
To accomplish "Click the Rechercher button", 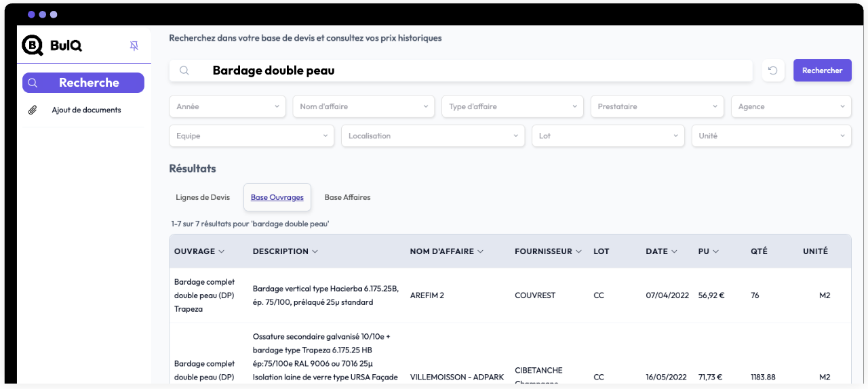I will click(x=822, y=70).
